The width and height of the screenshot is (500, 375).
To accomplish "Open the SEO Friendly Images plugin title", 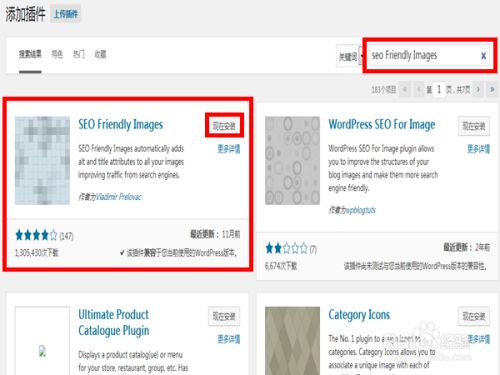I will [x=120, y=124].
